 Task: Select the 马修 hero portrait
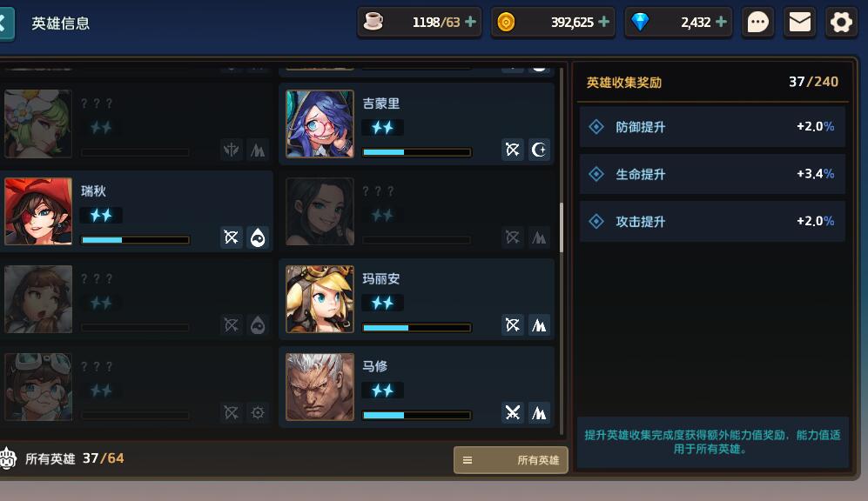[320, 387]
